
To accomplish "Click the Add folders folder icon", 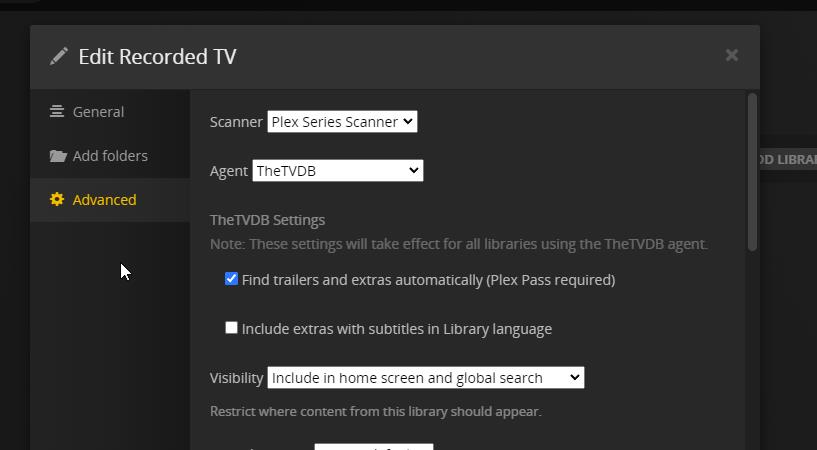I will pyautogui.click(x=58, y=156).
